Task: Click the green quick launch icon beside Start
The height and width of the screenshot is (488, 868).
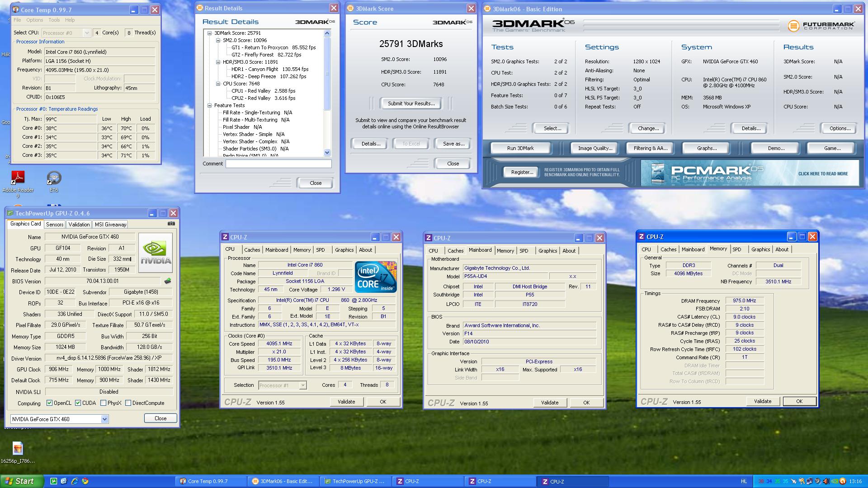Action: (x=53, y=481)
